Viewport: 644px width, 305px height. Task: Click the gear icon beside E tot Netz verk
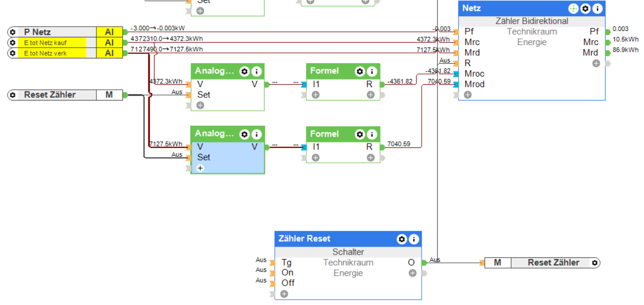coord(13,53)
